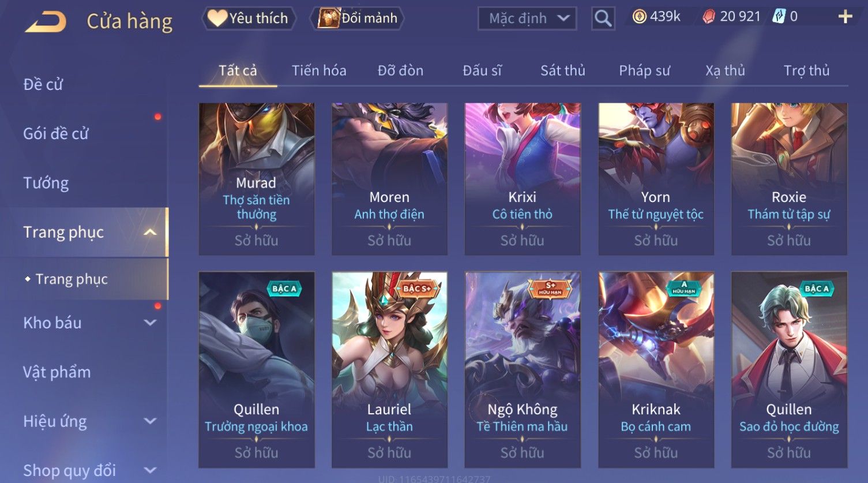The height and width of the screenshot is (483, 868).
Task: Collapse the Trang phục section arrow
Action: click(x=150, y=233)
